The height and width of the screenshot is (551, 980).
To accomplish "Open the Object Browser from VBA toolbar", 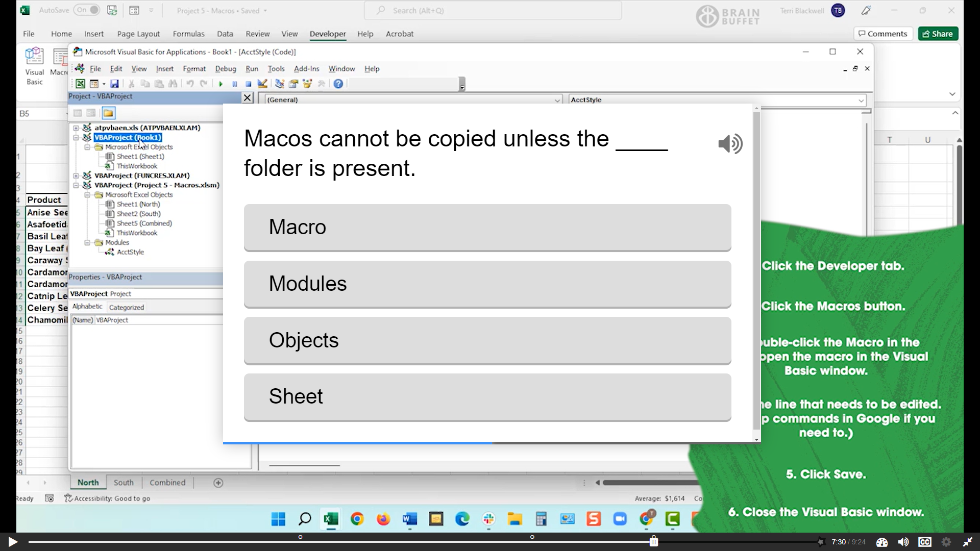I will 307,84.
